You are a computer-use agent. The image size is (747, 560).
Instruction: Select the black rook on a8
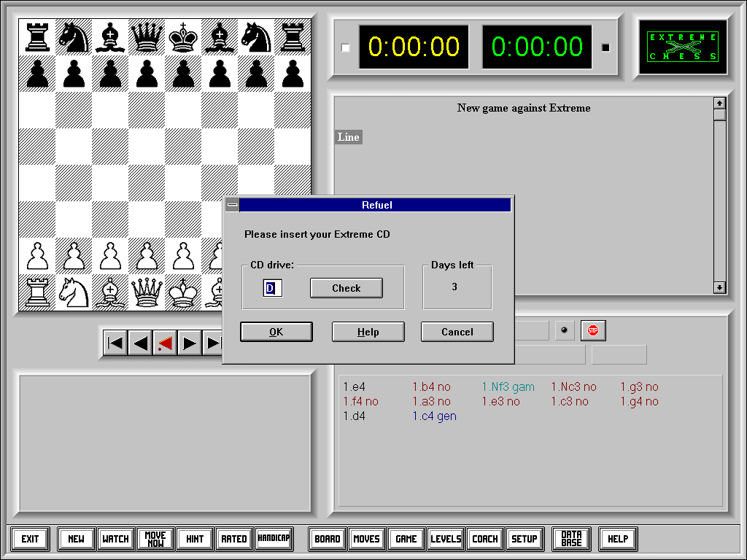pyautogui.click(x=37, y=37)
